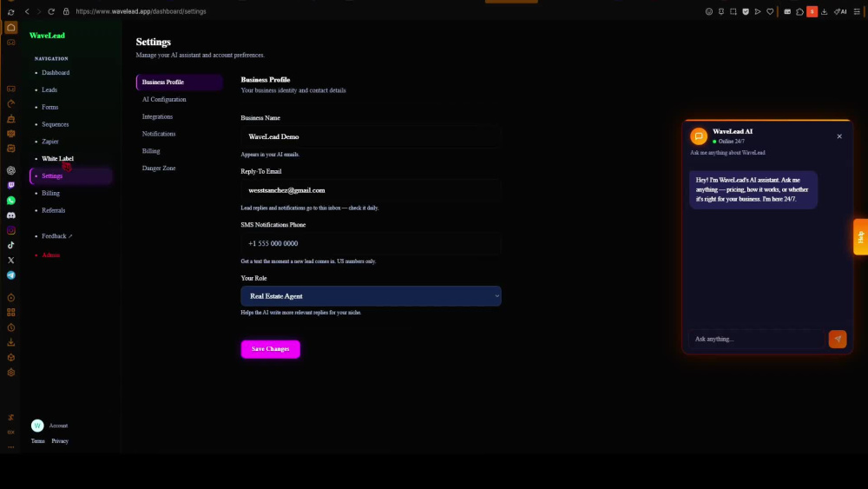Viewport: 868px width, 489px height.
Task: Focus the SMS Notifications Phone field
Action: tap(371, 244)
